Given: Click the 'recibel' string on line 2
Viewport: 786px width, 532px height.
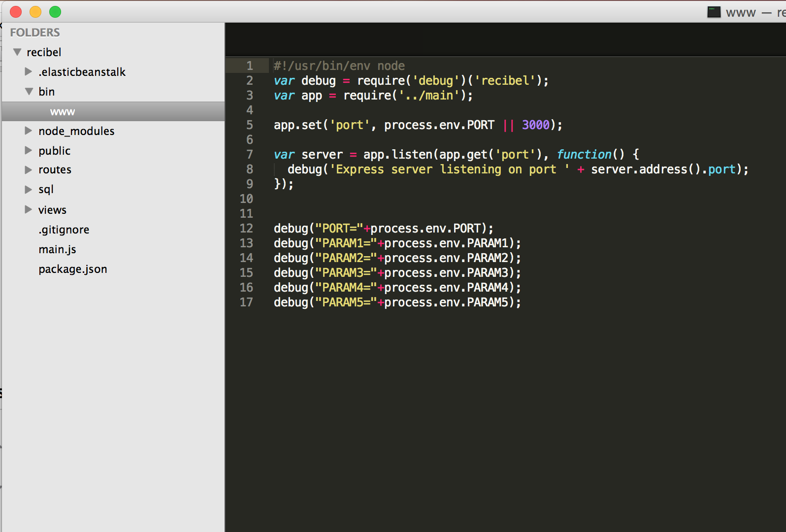Looking at the screenshot, I should pyautogui.click(x=505, y=80).
